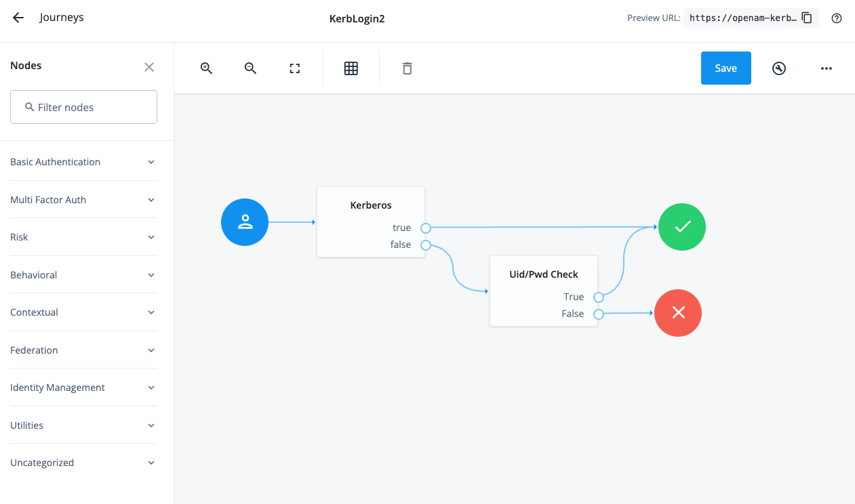Expand the Federation node category
This screenshot has width=855, height=504.
pyautogui.click(x=83, y=350)
